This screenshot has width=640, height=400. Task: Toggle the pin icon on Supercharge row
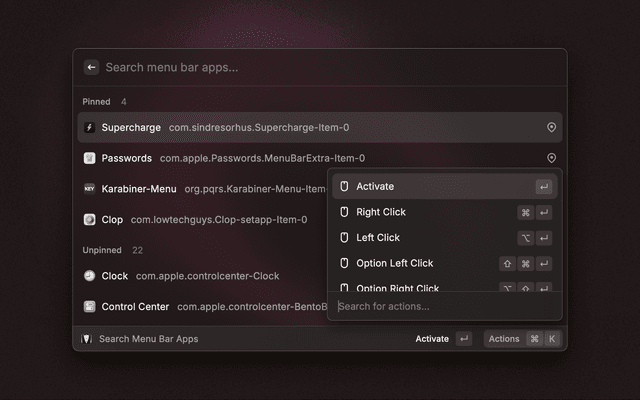[x=551, y=128]
